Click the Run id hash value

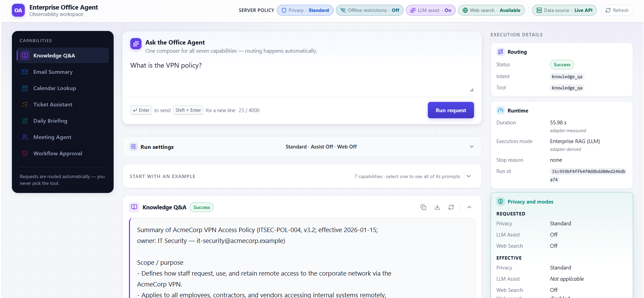coord(588,175)
